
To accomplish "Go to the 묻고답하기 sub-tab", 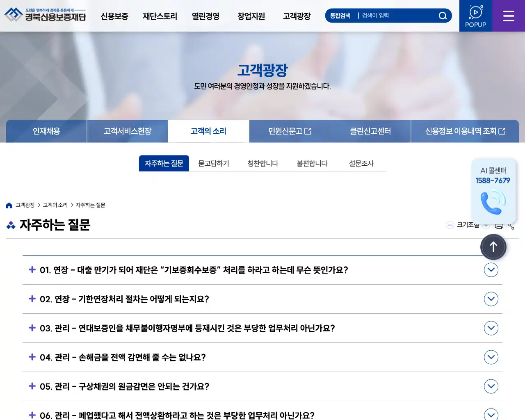I will click(x=214, y=163).
